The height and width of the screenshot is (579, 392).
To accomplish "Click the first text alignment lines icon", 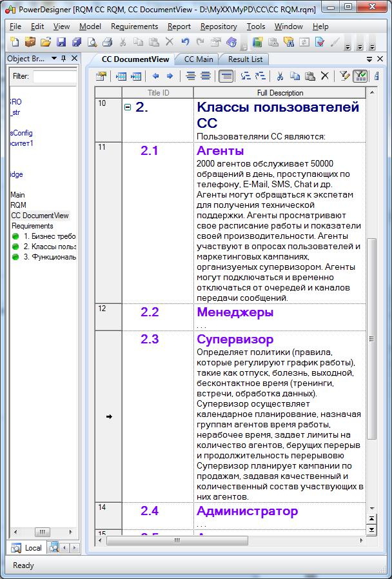I will (x=191, y=76).
